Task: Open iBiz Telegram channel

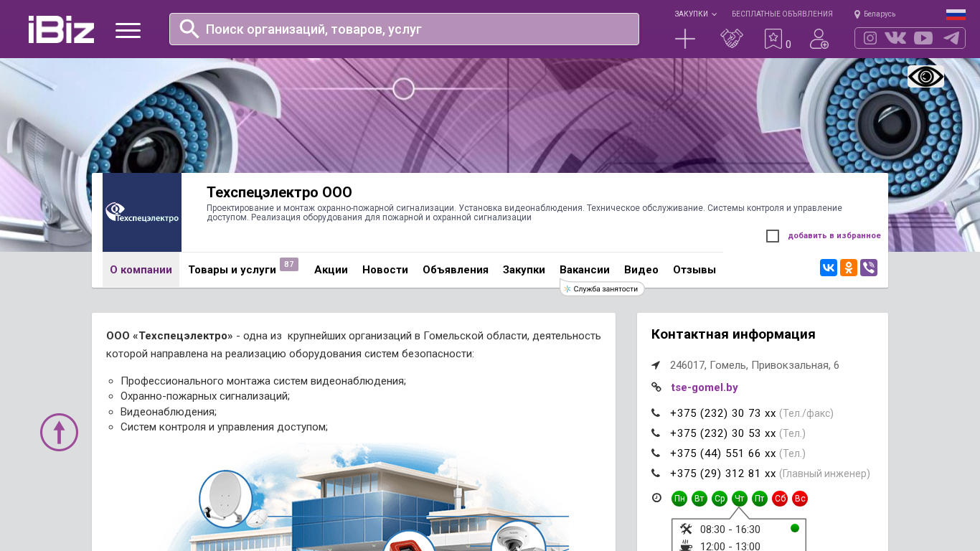Action: coord(951,38)
